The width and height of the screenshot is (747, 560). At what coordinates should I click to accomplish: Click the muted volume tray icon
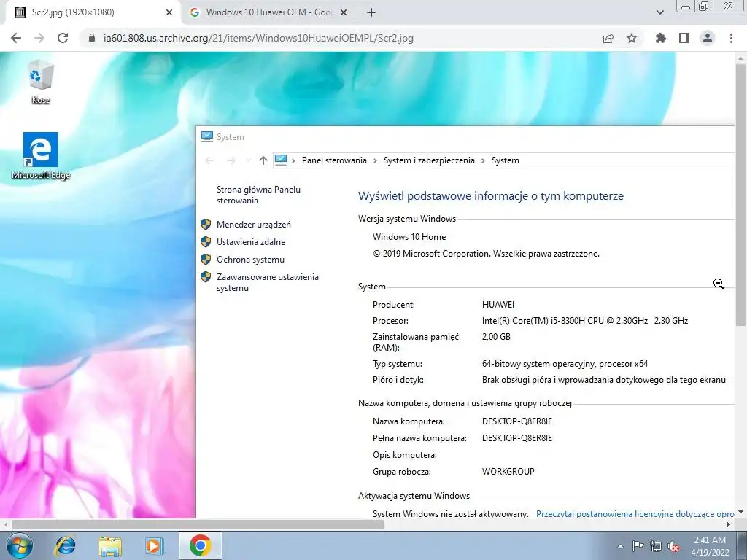673,546
